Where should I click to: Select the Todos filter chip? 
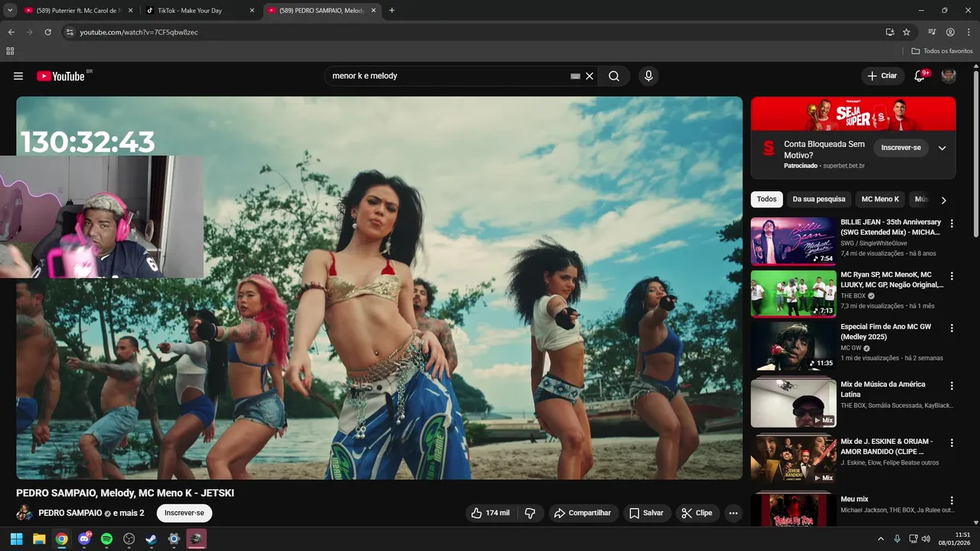(766, 199)
